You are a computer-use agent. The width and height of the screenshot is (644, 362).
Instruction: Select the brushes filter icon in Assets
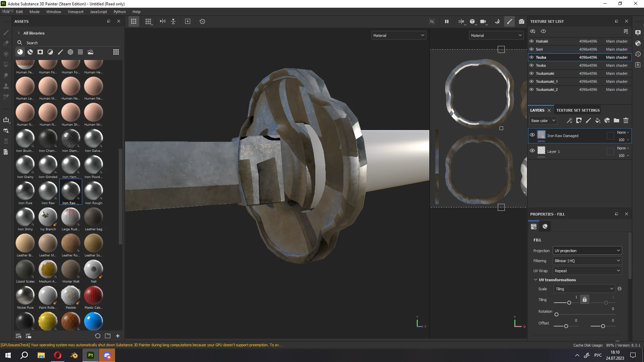(x=60, y=52)
